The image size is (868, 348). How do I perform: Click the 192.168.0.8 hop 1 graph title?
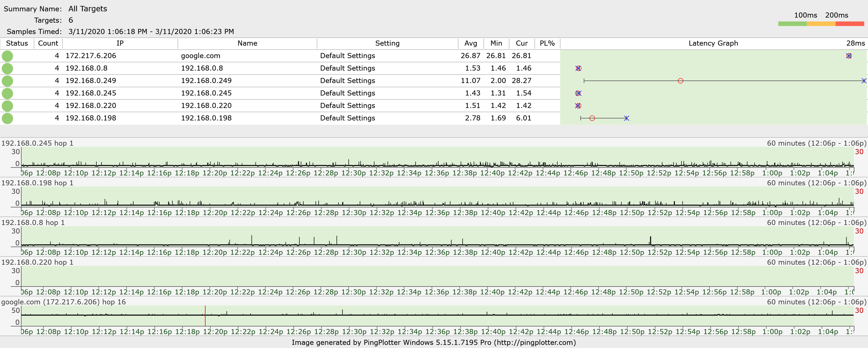click(33, 223)
